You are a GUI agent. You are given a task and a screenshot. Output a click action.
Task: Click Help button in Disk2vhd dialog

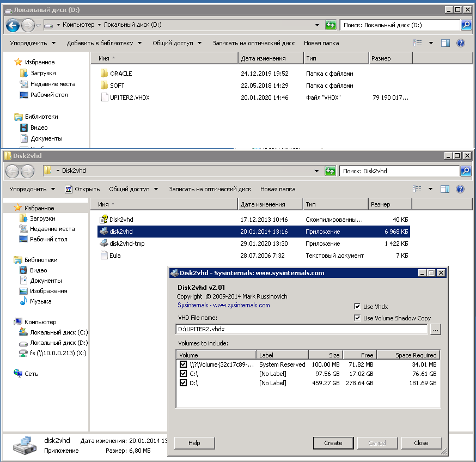pos(194,443)
